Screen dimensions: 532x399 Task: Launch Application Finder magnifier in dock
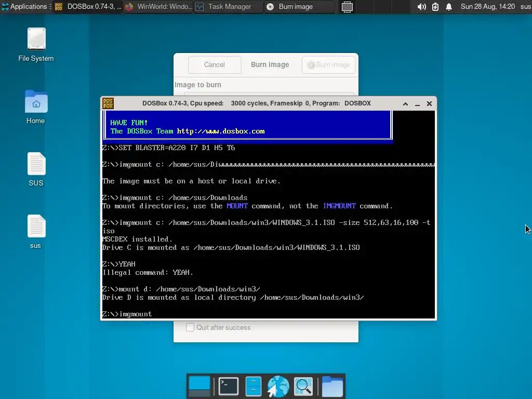point(303,386)
